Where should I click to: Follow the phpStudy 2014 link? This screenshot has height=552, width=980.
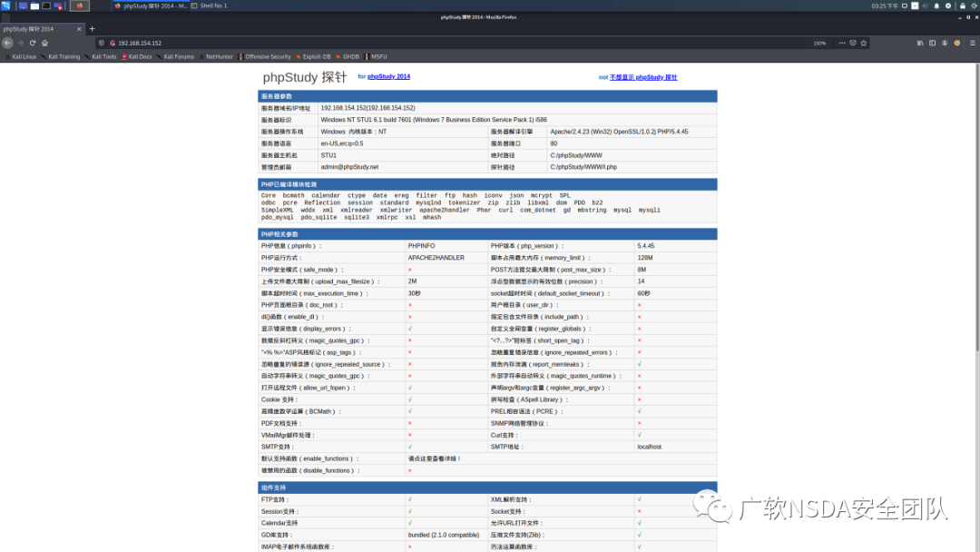click(388, 76)
